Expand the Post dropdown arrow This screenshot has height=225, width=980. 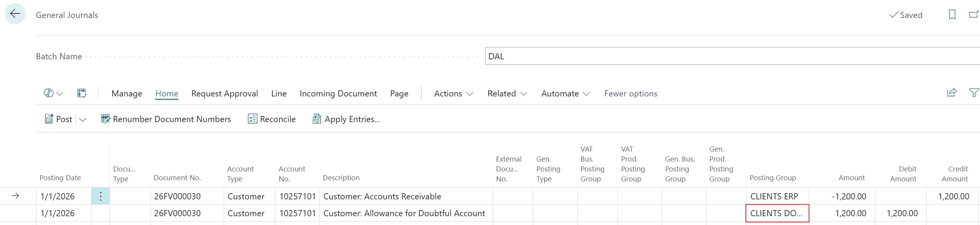pos(82,120)
